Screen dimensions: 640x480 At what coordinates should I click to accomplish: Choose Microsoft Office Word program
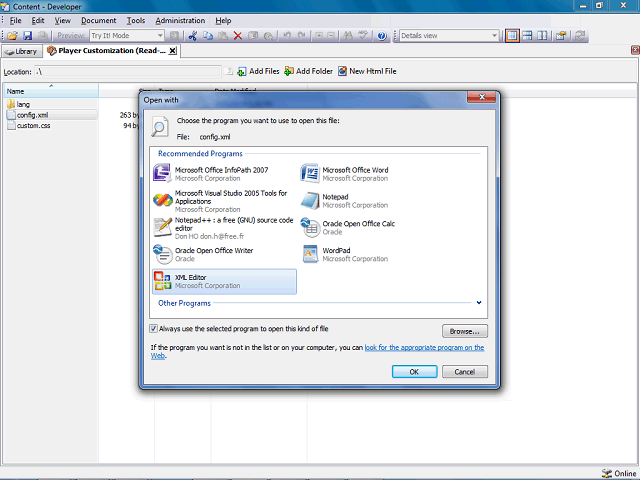point(371,173)
